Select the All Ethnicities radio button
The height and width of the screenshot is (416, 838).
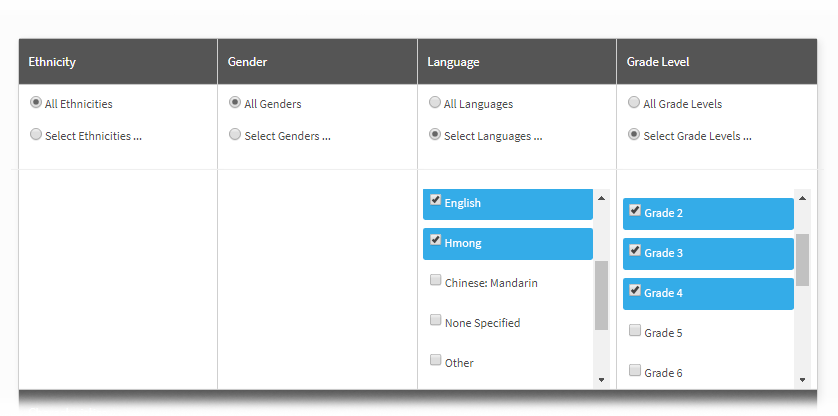pyautogui.click(x=36, y=103)
